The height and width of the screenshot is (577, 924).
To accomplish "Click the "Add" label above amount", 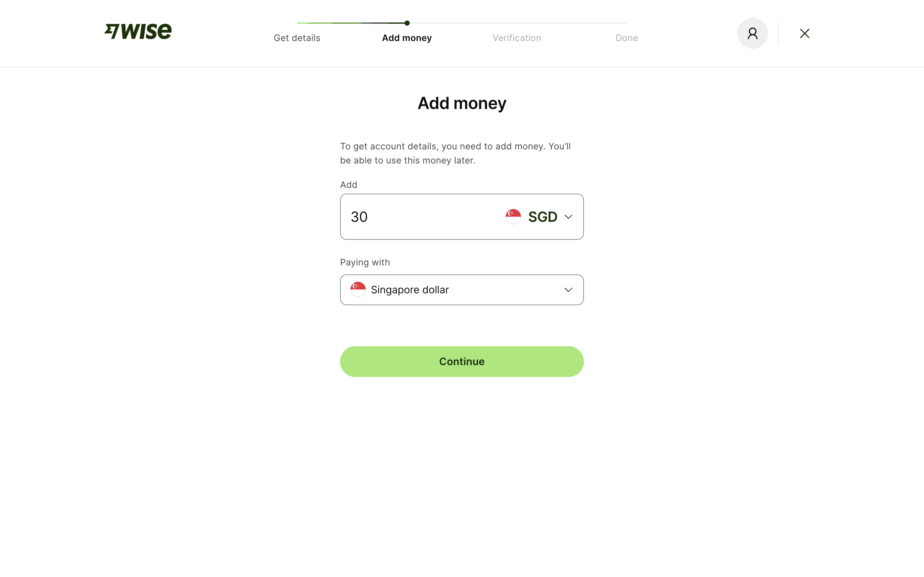I will point(349,185).
